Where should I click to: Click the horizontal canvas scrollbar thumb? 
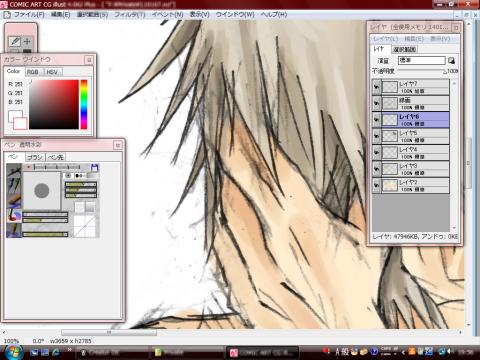point(109,332)
